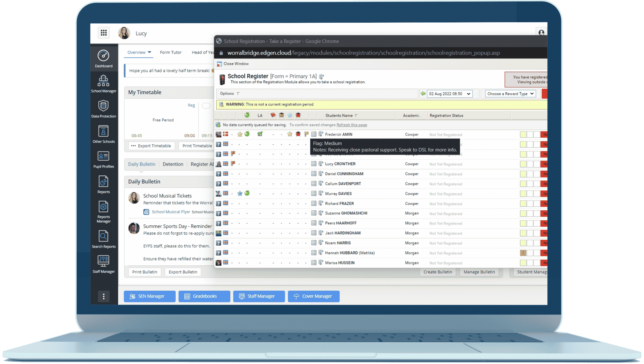Expand the Options menu in the register
Screen dimensions: 644x364
tap(230, 94)
